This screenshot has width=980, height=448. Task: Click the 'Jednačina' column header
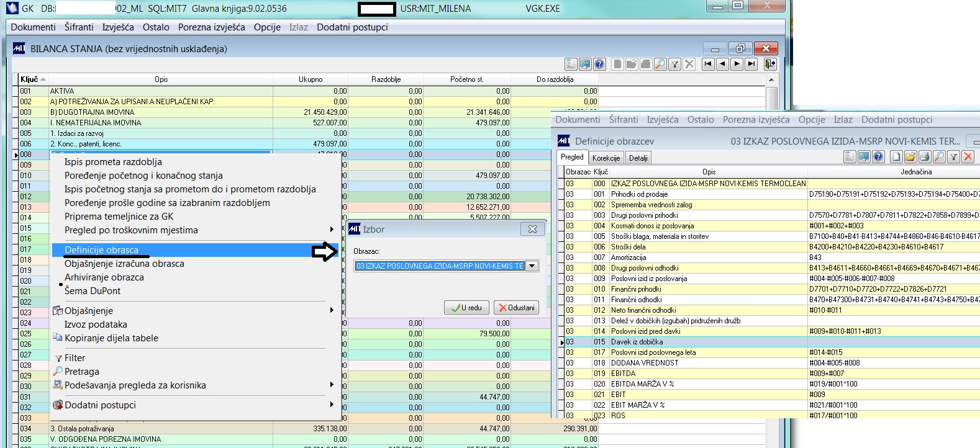coord(916,172)
